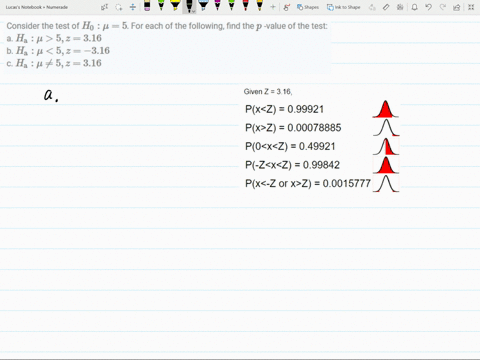The width and height of the screenshot is (480, 360).
Task: Select the active black pen
Action: [189, 6]
